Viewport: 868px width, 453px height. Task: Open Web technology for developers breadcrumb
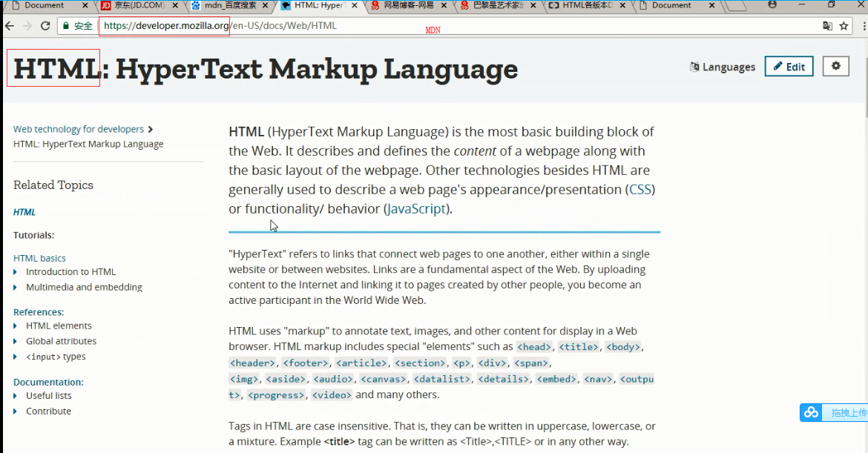[x=79, y=129]
